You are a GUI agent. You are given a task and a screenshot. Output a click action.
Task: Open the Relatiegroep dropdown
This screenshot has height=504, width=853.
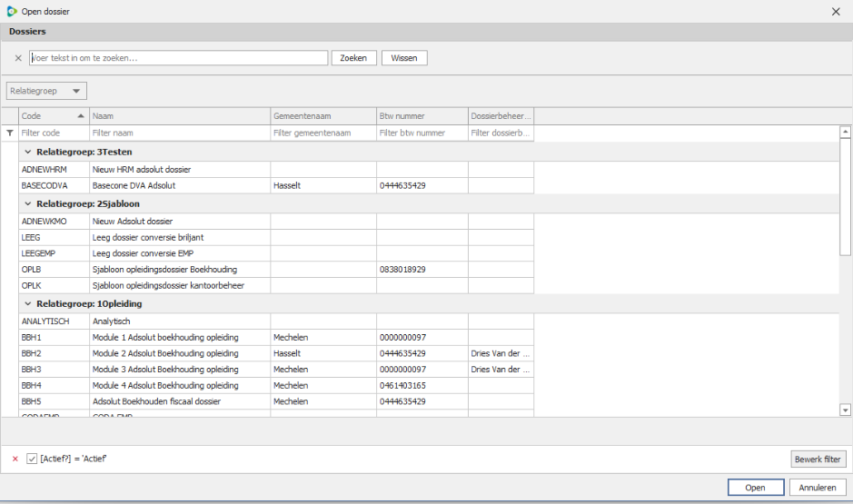[47, 91]
